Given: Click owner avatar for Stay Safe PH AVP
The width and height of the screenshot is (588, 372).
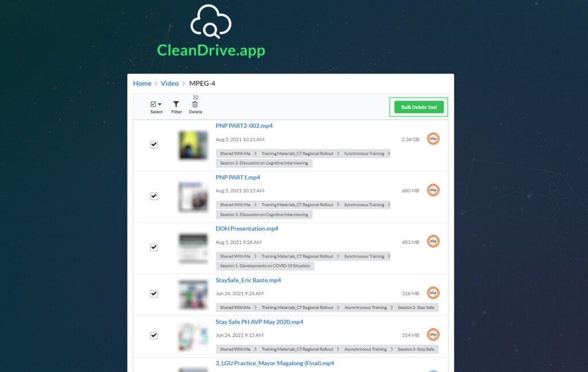Looking at the screenshot, I should 433,335.
